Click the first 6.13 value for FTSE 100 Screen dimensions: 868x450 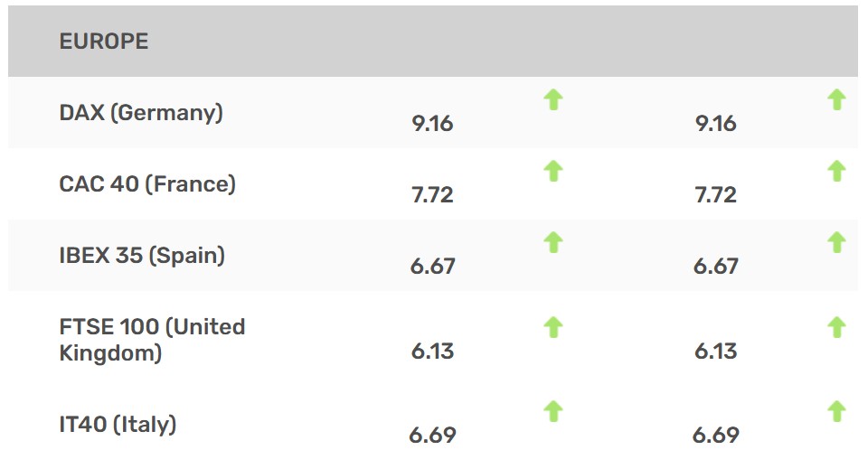432,351
